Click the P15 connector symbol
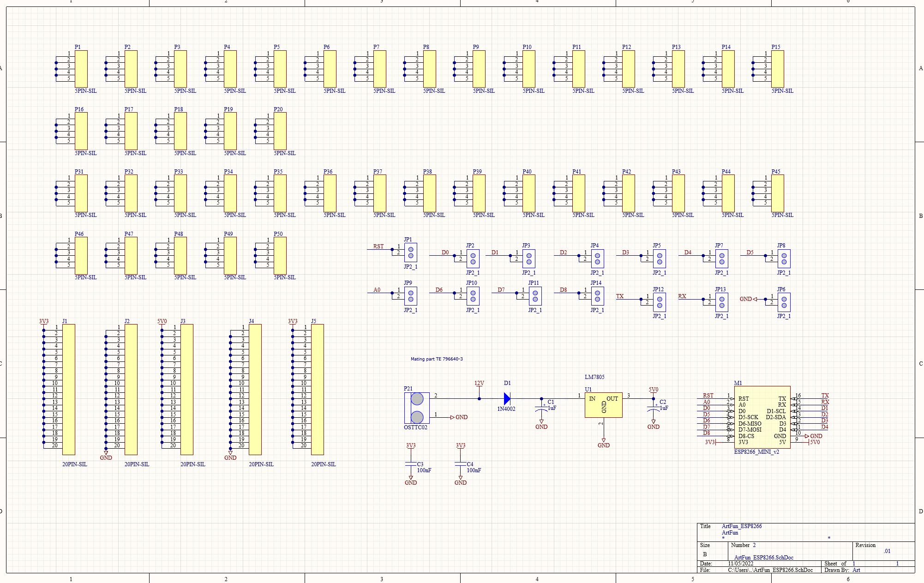 [x=778, y=69]
